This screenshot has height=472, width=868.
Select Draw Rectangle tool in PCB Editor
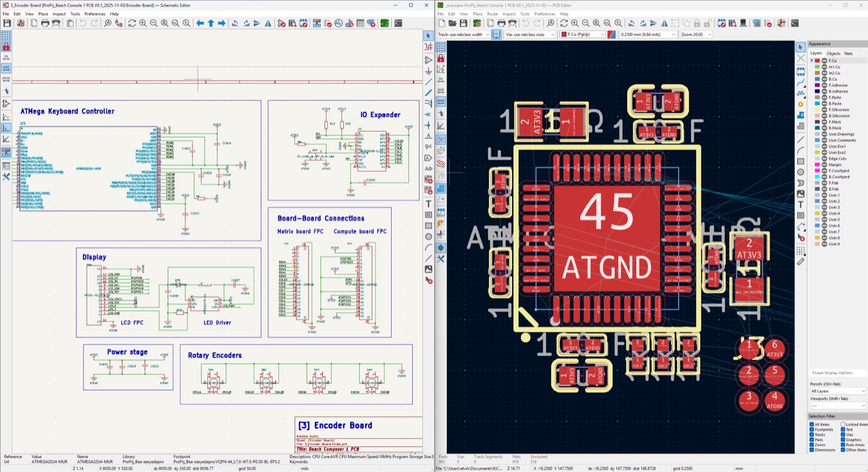[801, 161]
